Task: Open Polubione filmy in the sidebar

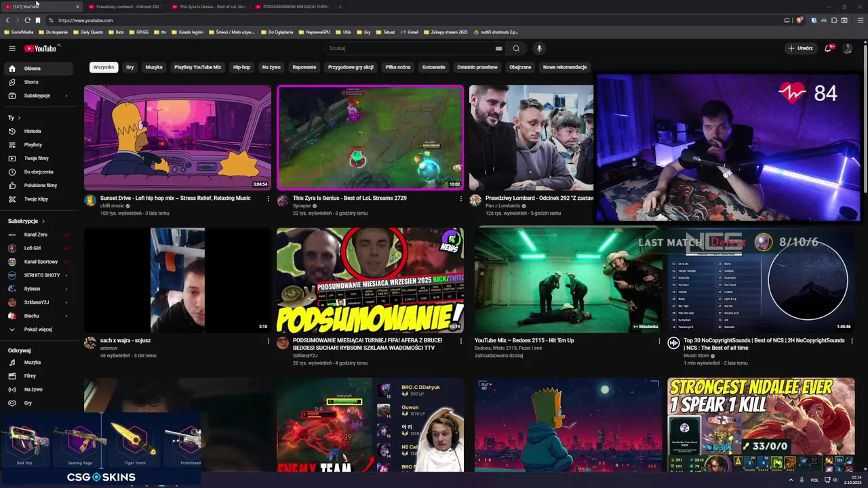Action: [39, 185]
